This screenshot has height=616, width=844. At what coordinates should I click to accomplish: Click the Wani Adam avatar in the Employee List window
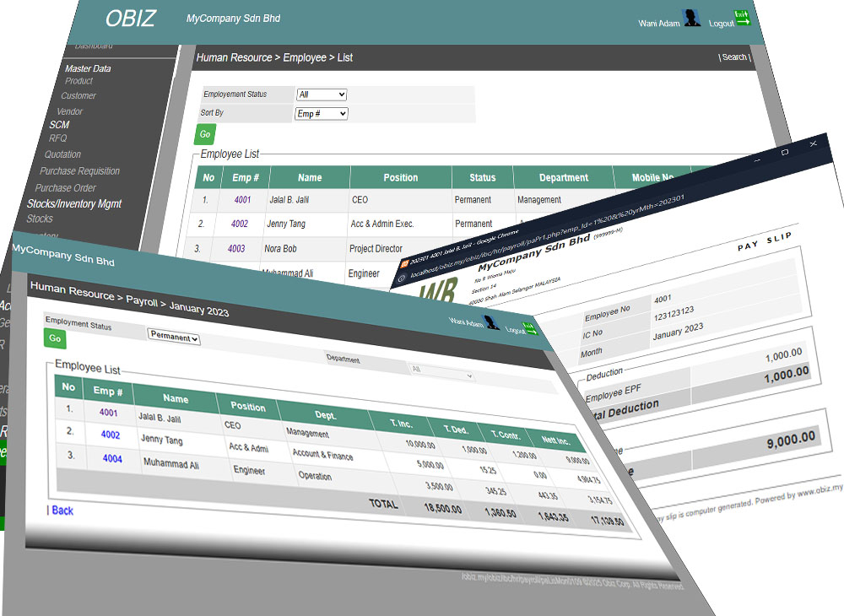692,17
